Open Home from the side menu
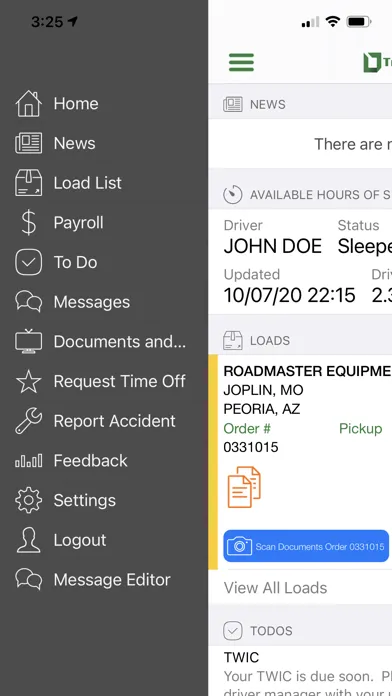392x696 pixels. (76, 103)
